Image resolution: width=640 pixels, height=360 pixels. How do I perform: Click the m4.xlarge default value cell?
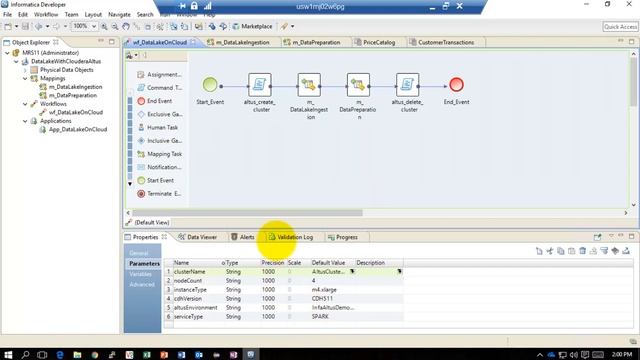(x=332, y=289)
